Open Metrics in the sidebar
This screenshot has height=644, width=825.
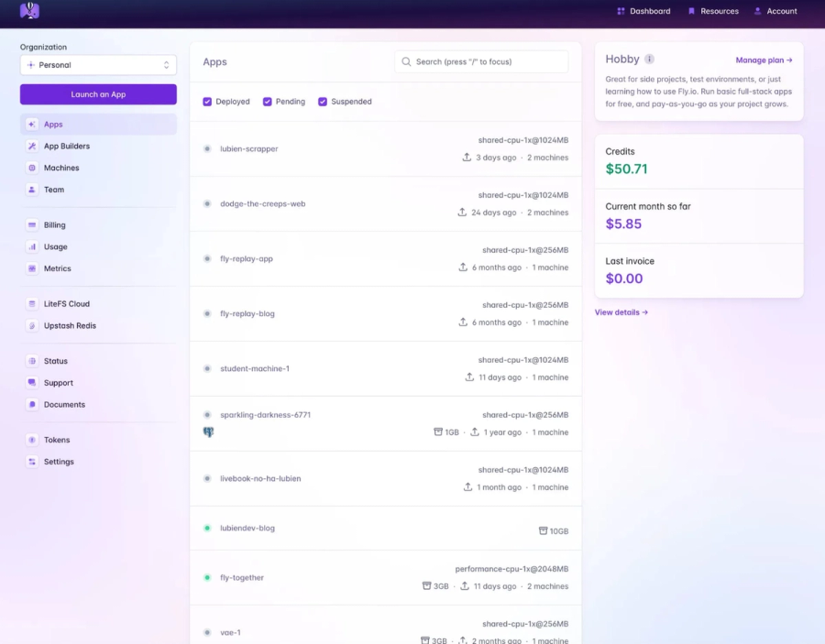98,268
